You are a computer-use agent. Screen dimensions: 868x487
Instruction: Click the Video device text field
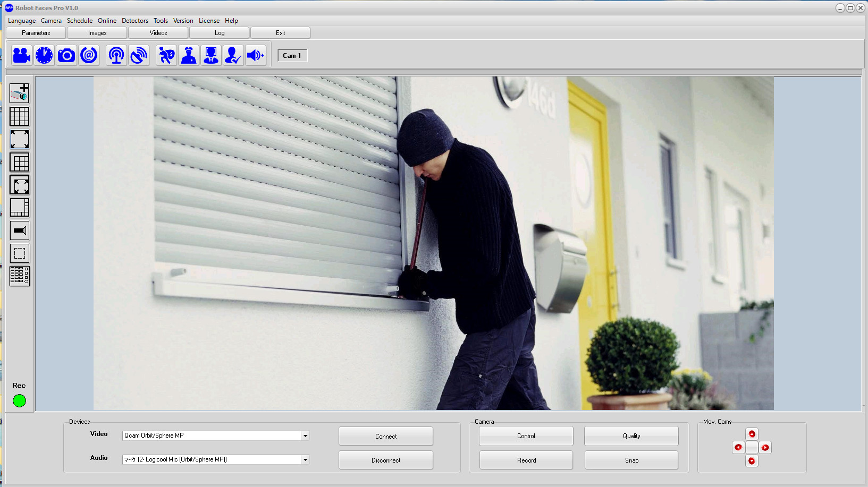tap(212, 436)
